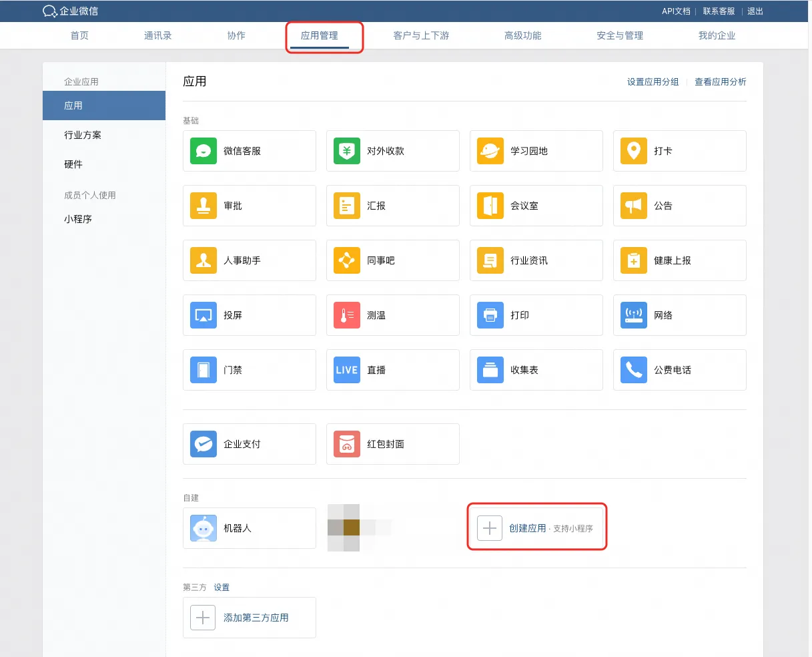Switch to the 高级功能 tab
This screenshot has height=657, width=812.
pos(523,35)
